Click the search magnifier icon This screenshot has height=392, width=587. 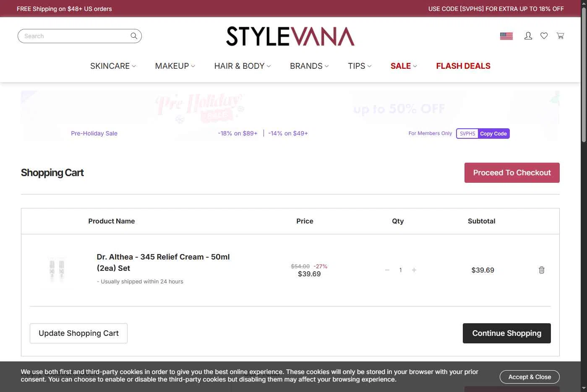coord(134,36)
